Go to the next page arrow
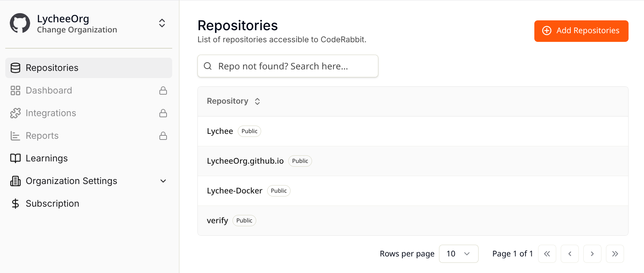Viewport: 644px width, 273px height. 592,254
